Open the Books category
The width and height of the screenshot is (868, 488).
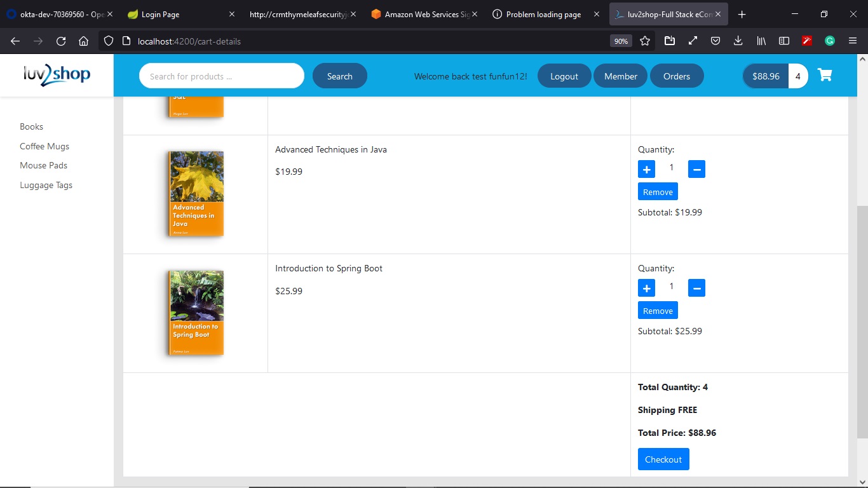[32, 126]
